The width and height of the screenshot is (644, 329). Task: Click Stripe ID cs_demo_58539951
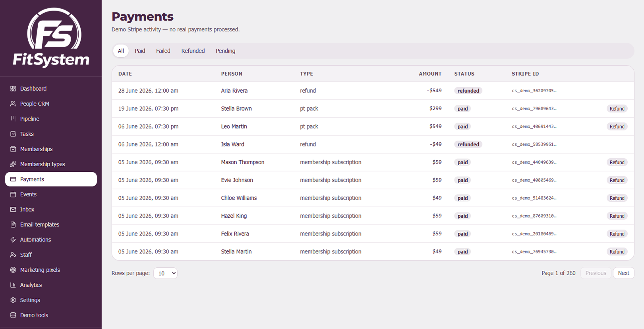534,144
